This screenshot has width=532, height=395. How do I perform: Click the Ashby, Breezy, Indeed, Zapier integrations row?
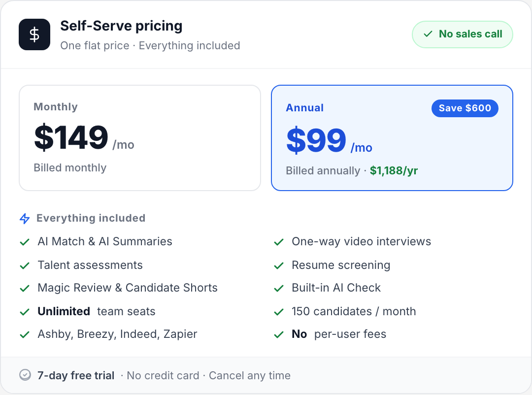coord(117,334)
